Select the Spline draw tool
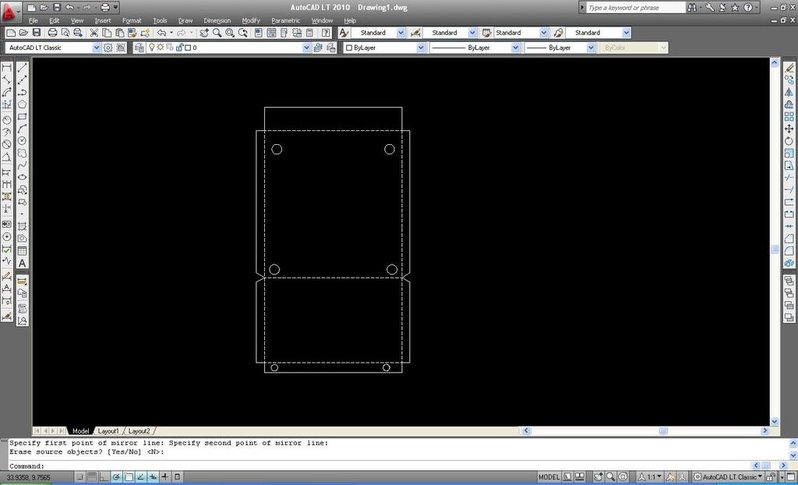The width and height of the screenshot is (798, 485). 22,165
